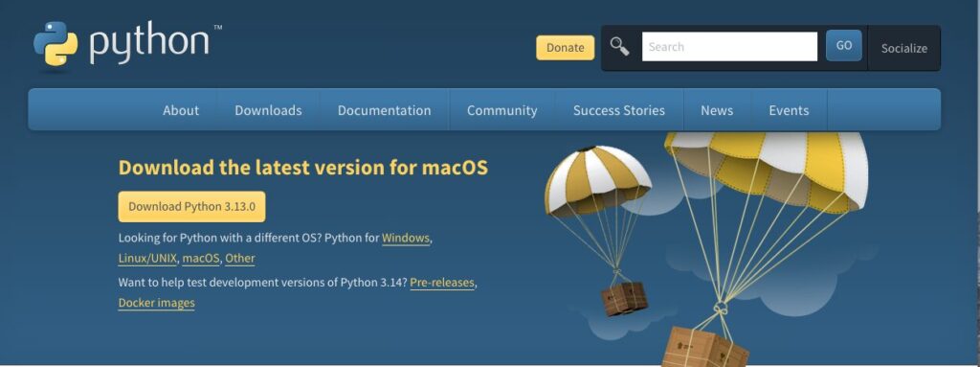The image size is (980, 367).
Task: Click the Python logo icon
Action: [56, 44]
